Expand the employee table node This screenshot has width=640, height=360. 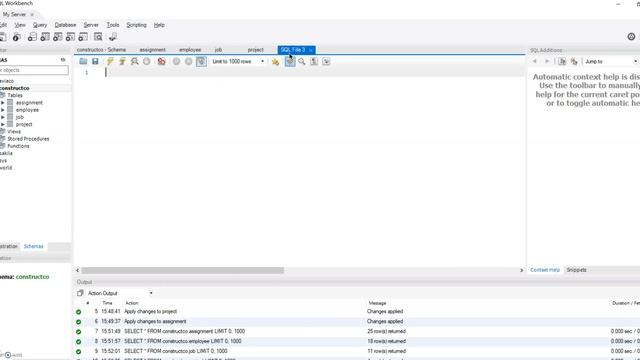2,110
